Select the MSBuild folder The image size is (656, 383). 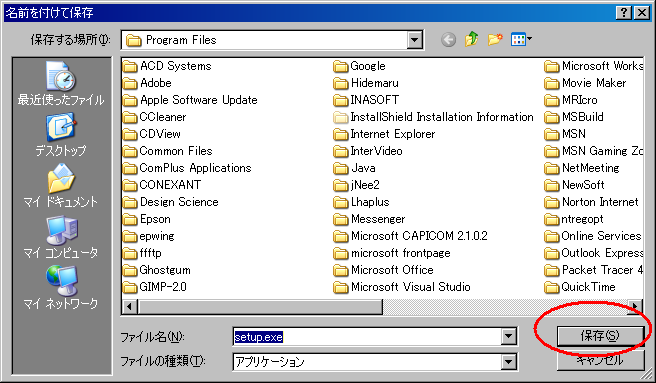click(574, 117)
